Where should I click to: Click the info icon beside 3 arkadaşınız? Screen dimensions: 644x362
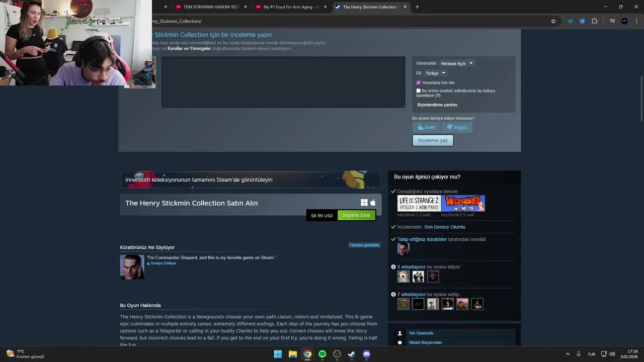point(393,267)
